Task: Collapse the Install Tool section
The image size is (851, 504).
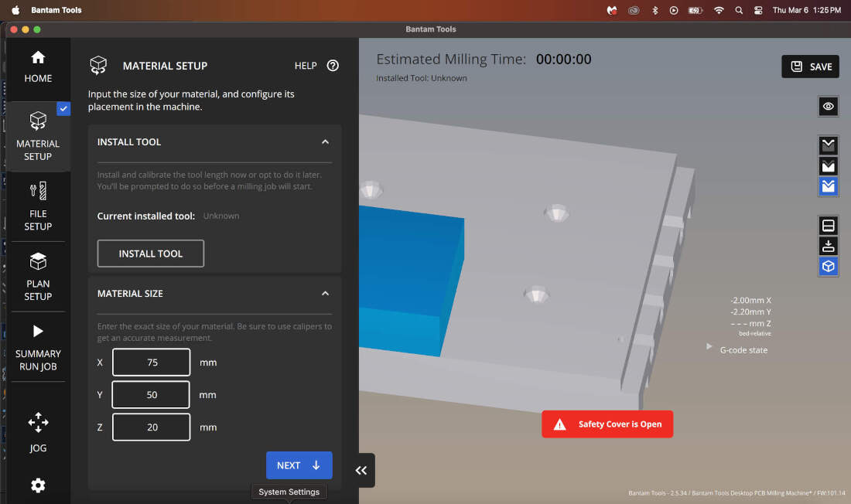Action: [x=325, y=142]
